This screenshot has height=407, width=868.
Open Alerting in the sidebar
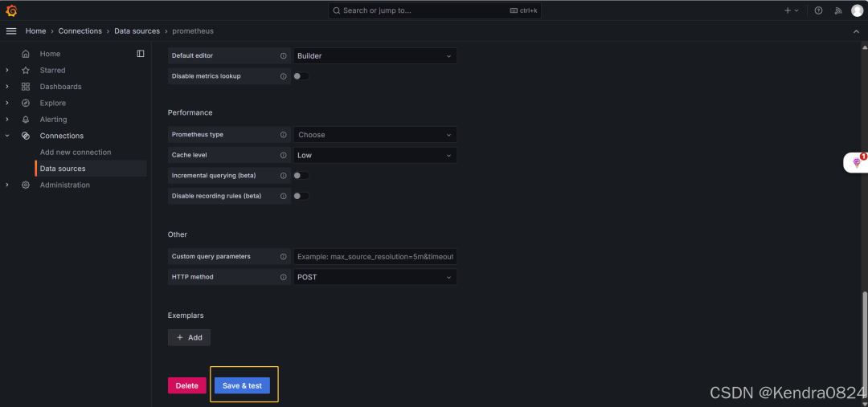click(53, 120)
